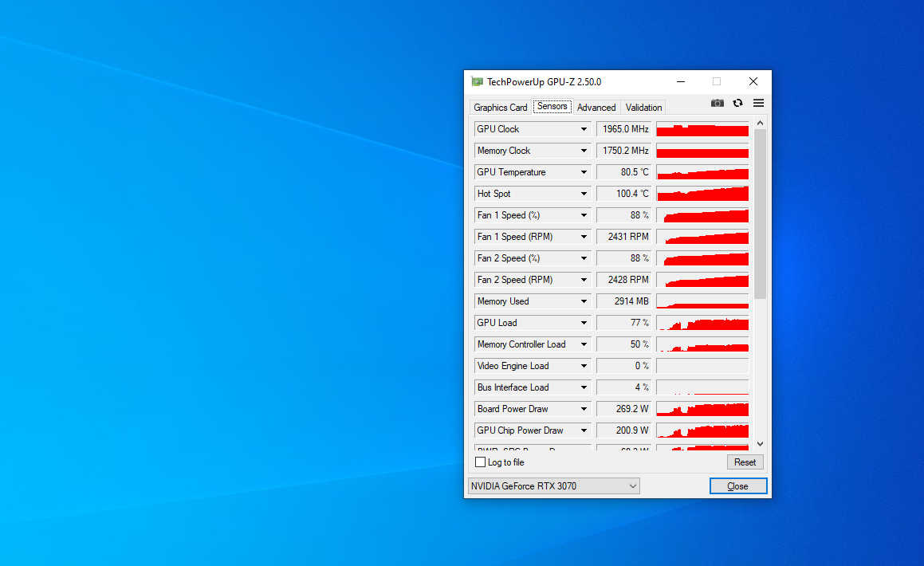Click the GPU Temperature value 80.5 °C
The image size is (924, 566).
(x=624, y=172)
